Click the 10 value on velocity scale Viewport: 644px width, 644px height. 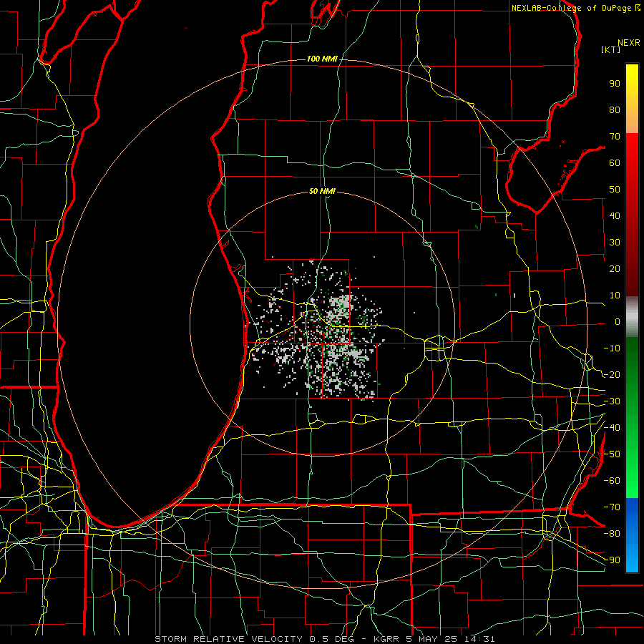coord(615,296)
